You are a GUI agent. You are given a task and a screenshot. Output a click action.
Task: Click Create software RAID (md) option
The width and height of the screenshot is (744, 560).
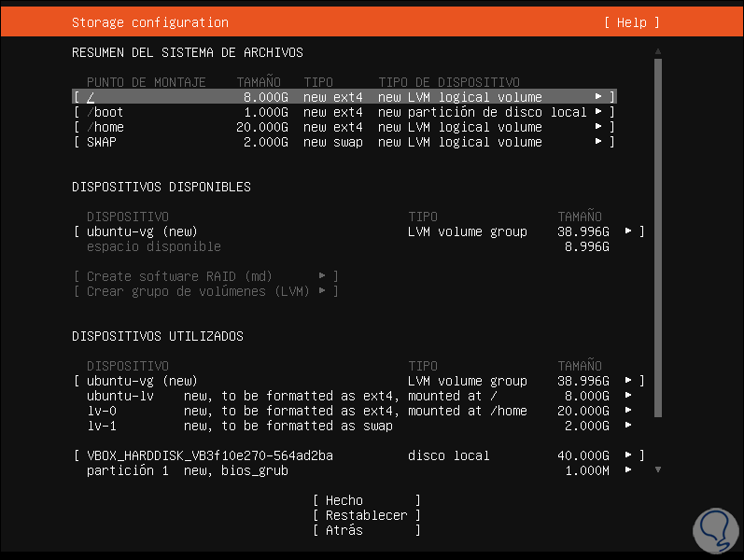205,276
